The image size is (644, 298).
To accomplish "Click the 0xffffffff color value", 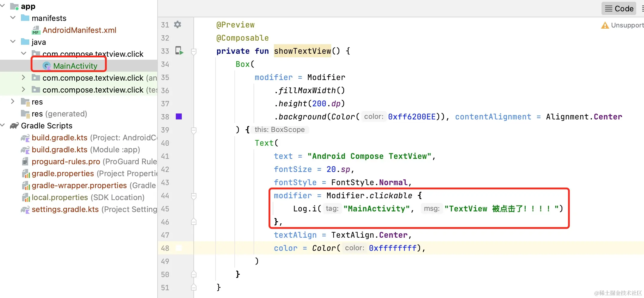I will 393,248.
